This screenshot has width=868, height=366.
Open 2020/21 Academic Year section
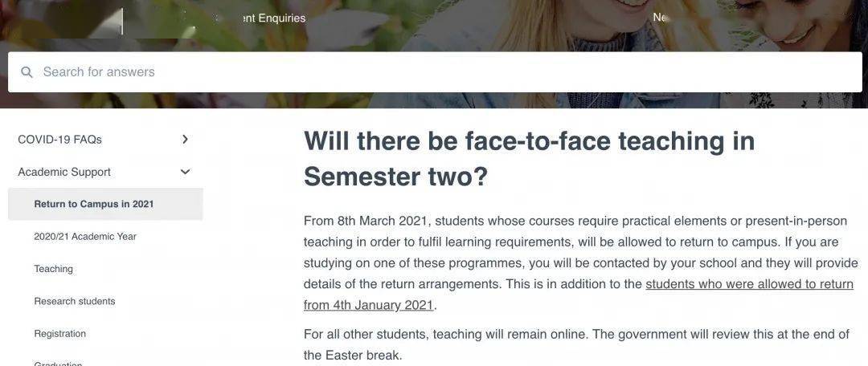pos(84,237)
